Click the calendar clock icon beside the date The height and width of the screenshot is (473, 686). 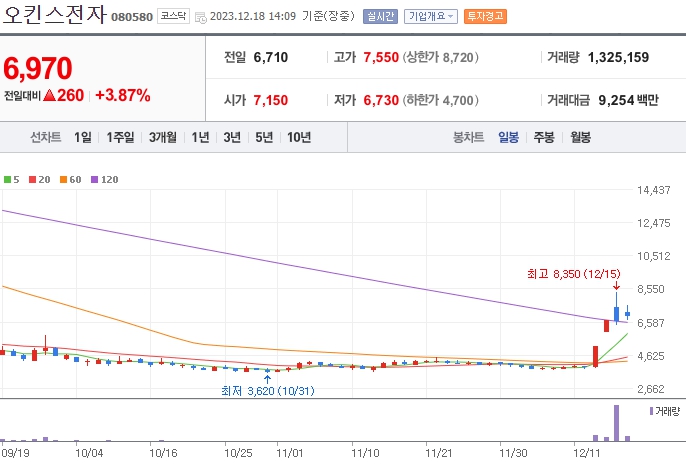click(x=200, y=18)
